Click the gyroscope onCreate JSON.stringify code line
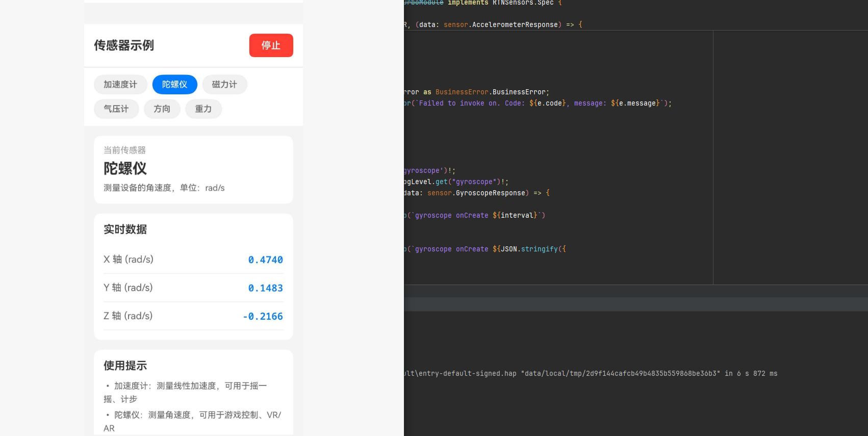The height and width of the screenshot is (436, 868). pos(485,249)
